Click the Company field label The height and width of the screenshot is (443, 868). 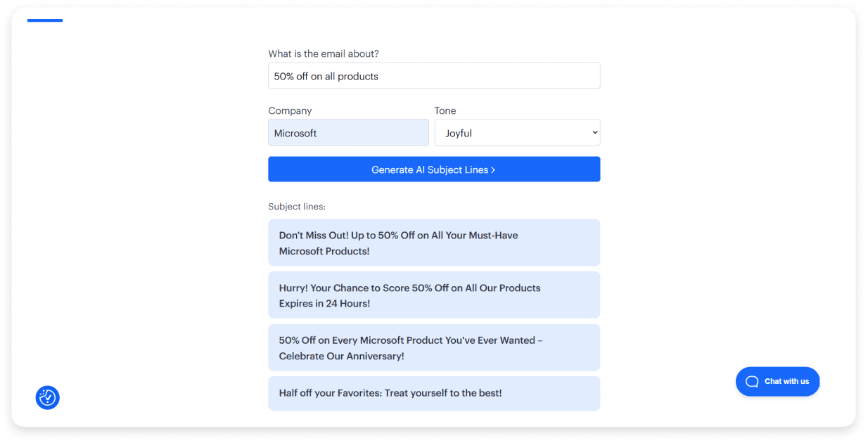(x=290, y=110)
